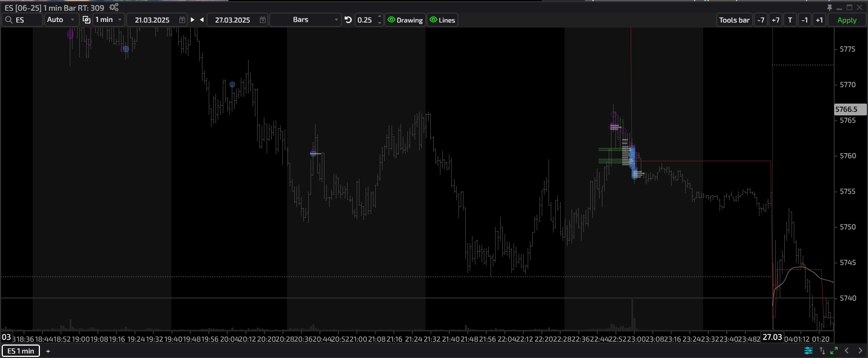Click the start date field 21.03.2025
Viewport: 868px width, 358px height.
[x=157, y=20]
